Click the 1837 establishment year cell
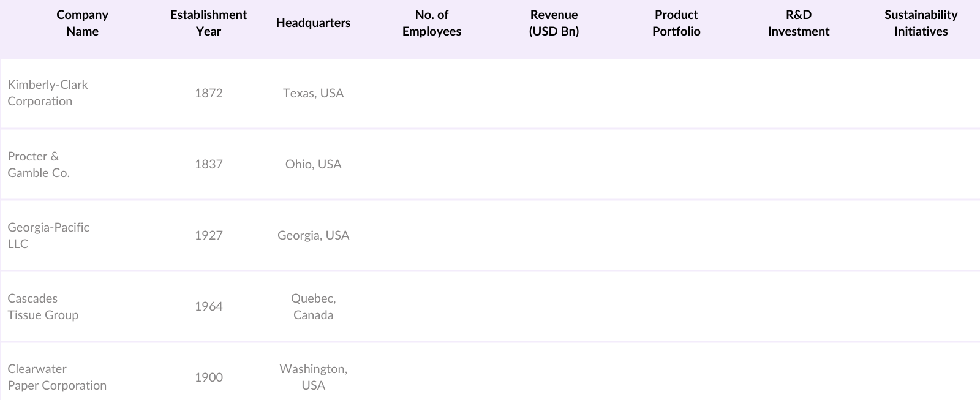980x400 pixels. tap(208, 164)
